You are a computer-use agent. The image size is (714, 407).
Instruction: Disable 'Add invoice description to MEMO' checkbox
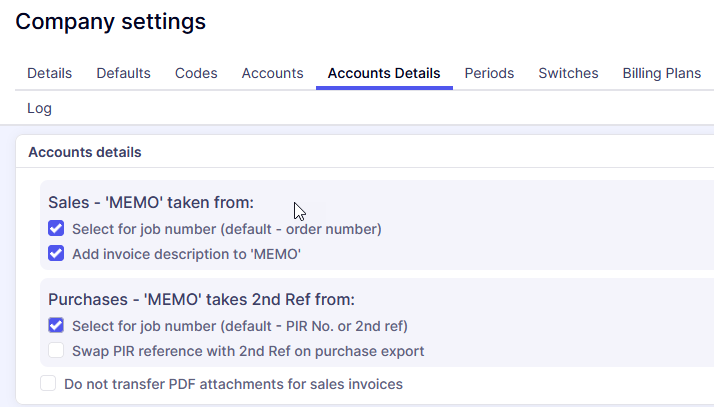[x=56, y=254]
